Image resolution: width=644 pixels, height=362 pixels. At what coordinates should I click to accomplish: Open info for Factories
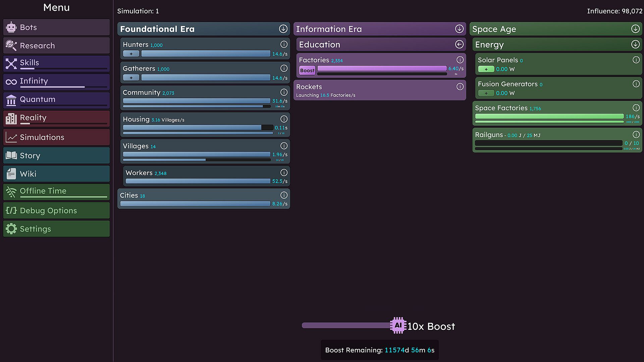click(x=460, y=60)
